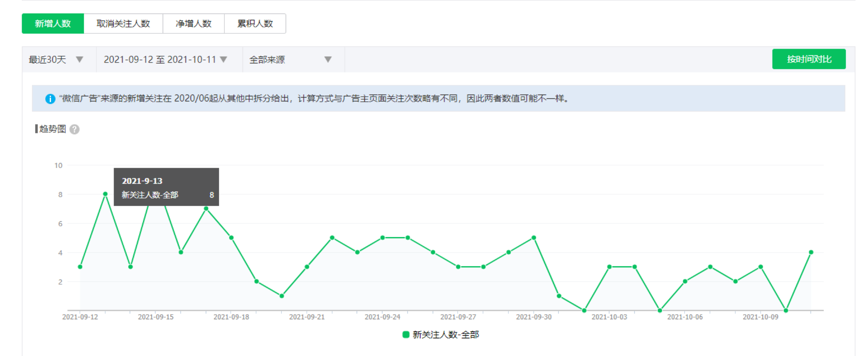Click the 2021-10-03 data point at 3

609,267
